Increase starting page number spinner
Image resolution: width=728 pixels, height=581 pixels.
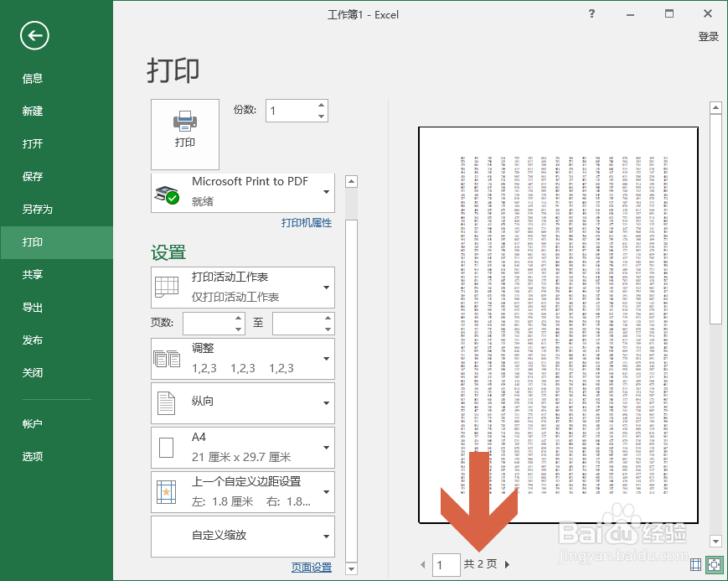pos(238,318)
